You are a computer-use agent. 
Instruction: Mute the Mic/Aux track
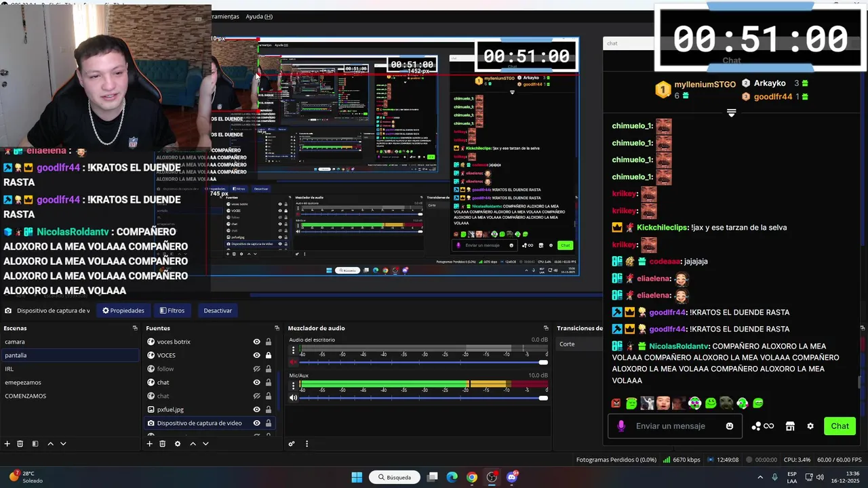coord(294,397)
